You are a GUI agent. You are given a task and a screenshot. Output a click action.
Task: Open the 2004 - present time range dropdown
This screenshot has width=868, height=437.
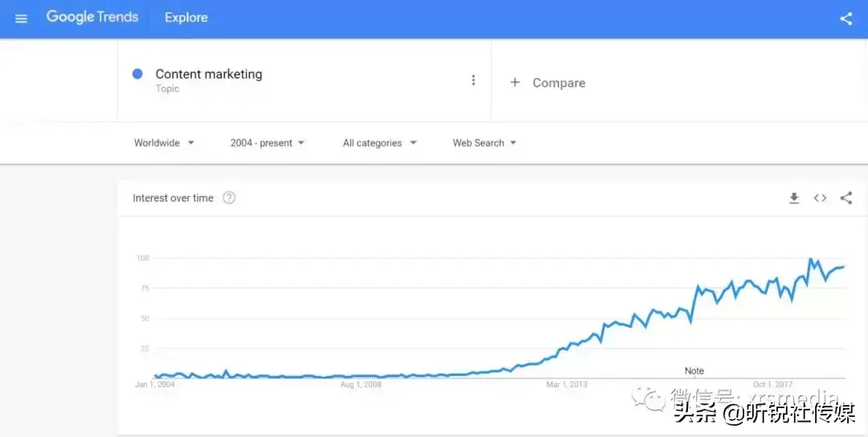point(268,143)
